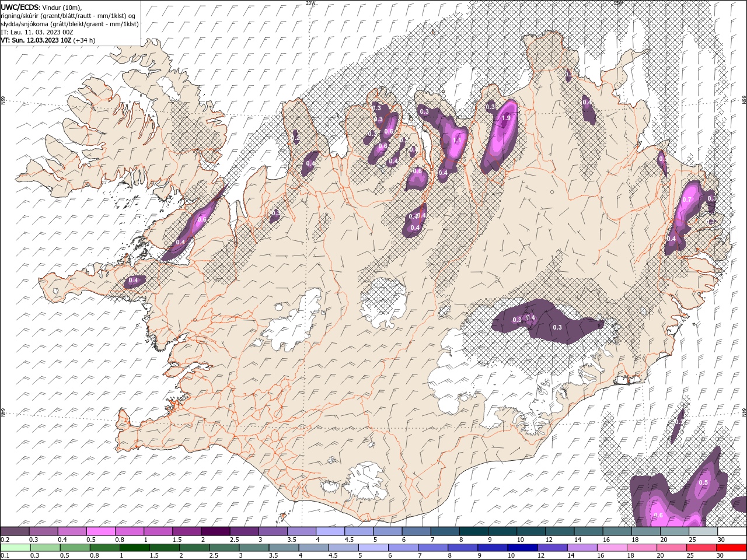The height and width of the screenshot is (560, 747).
Task: Click the '0.1' label in the lower legend
Action: tap(5, 556)
